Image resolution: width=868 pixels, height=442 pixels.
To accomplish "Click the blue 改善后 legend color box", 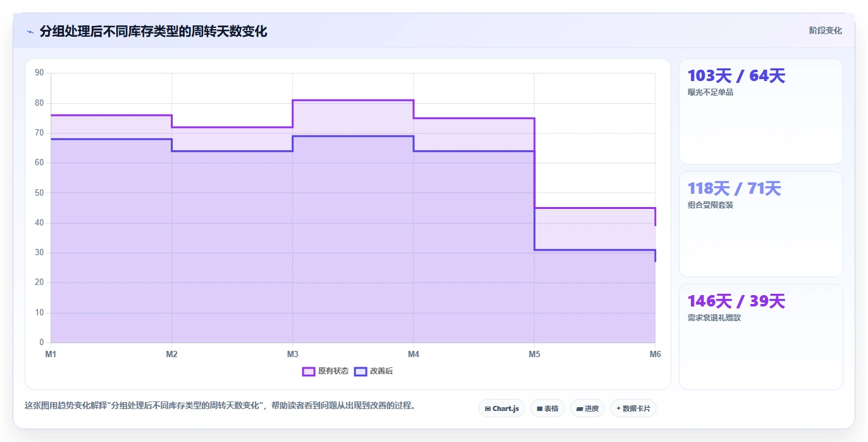I will point(361,371).
